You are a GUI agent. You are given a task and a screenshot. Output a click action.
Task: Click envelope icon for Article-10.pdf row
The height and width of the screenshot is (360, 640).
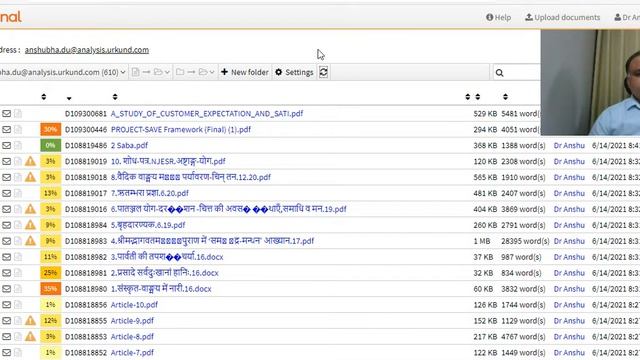7,304
